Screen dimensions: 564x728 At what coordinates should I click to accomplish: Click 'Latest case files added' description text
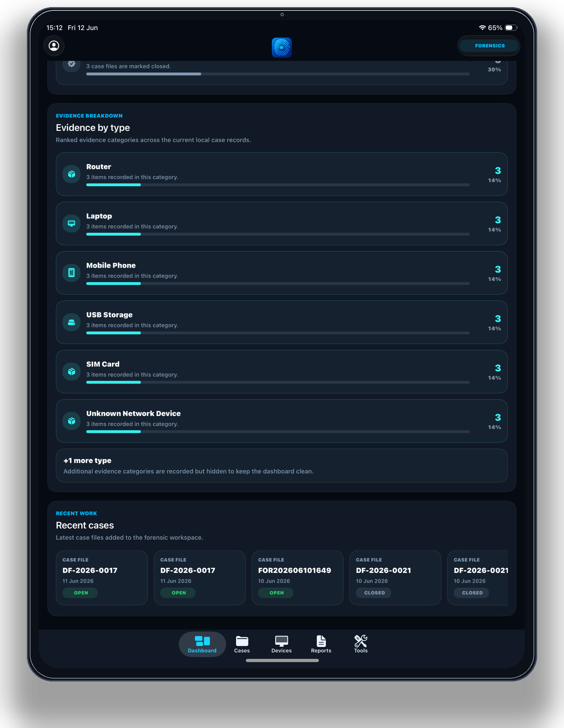[x=129, y=537]
